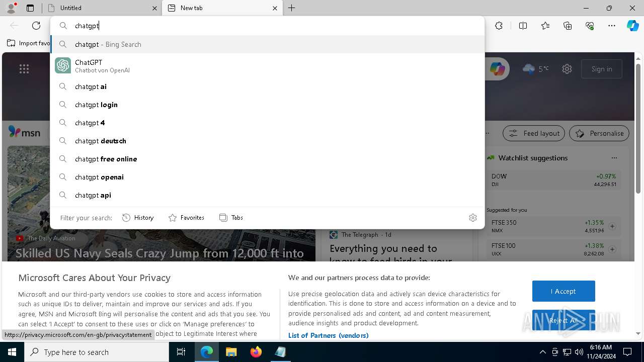The image size is (644, 362).
Task: Open Windows Start menu
Action: pyautogui.click(x=12, y=352)
